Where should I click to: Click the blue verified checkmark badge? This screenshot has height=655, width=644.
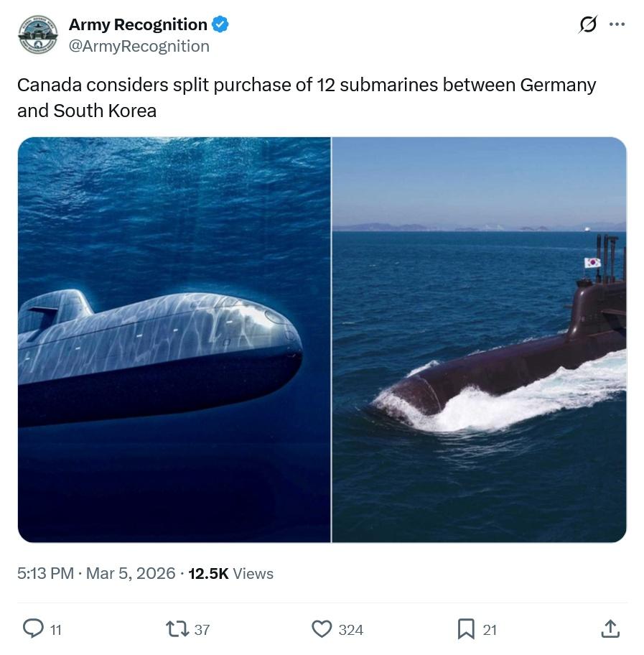(220, 24)
